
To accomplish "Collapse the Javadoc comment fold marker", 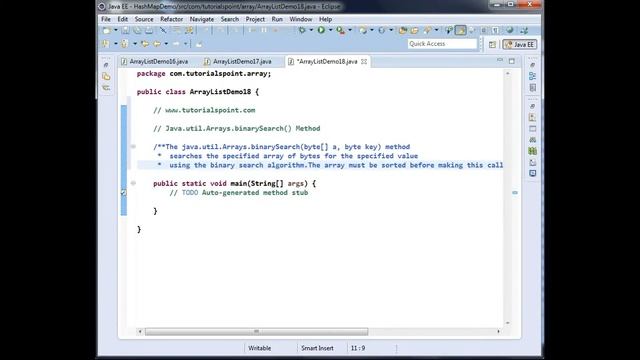I will (x=133, y=147).
